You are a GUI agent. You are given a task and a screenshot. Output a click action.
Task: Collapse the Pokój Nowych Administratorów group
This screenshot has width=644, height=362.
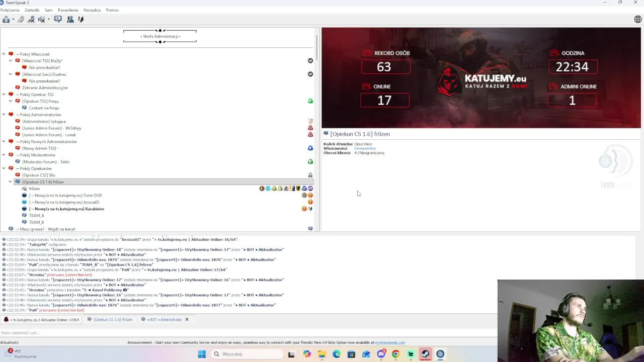[4, 142]
